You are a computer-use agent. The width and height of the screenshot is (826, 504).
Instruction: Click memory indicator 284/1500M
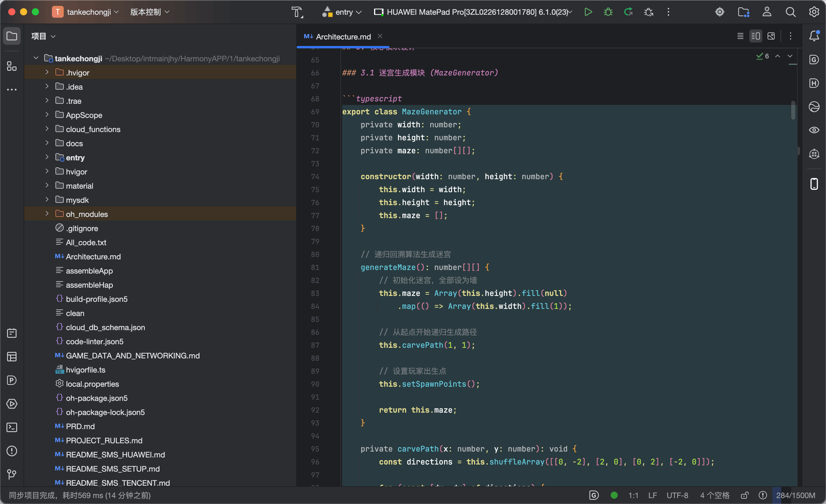point(796,495)
